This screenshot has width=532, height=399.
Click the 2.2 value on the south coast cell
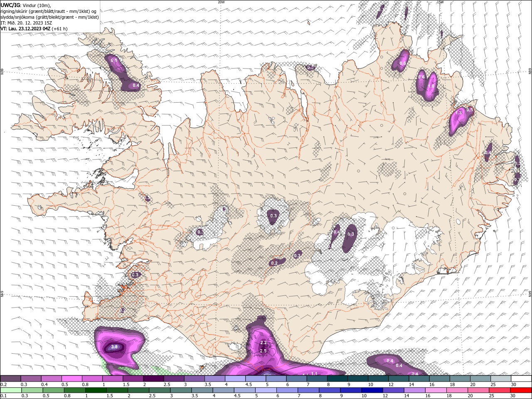[263, 342]
